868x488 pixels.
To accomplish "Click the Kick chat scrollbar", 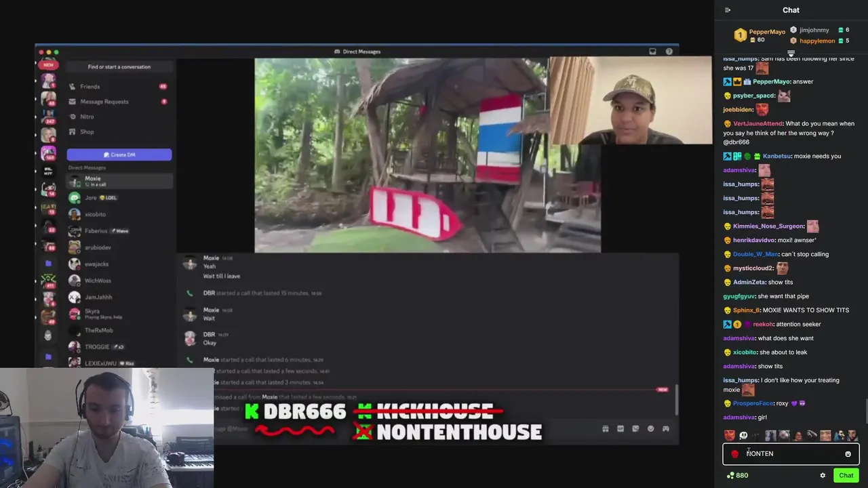I will point(865,411).
